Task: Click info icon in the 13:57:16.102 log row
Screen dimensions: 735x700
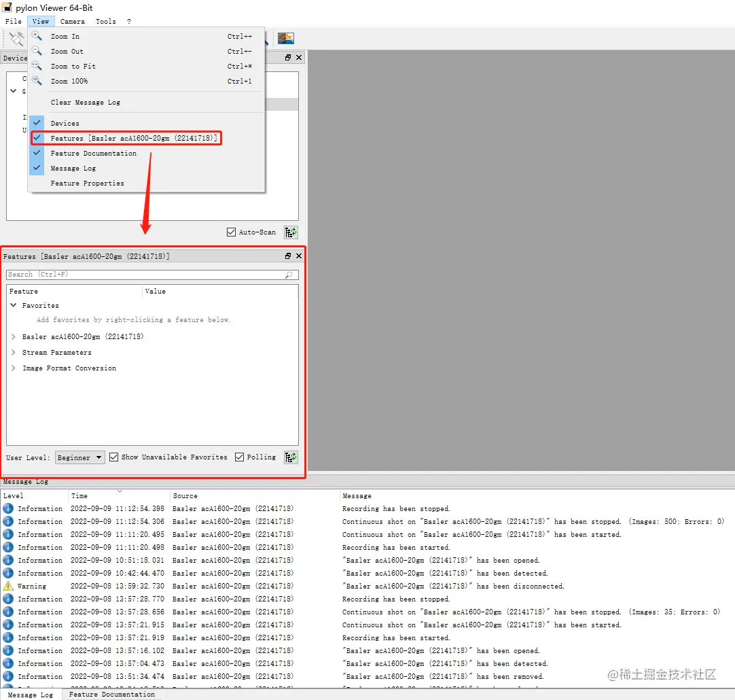Action: pos(8,650)
